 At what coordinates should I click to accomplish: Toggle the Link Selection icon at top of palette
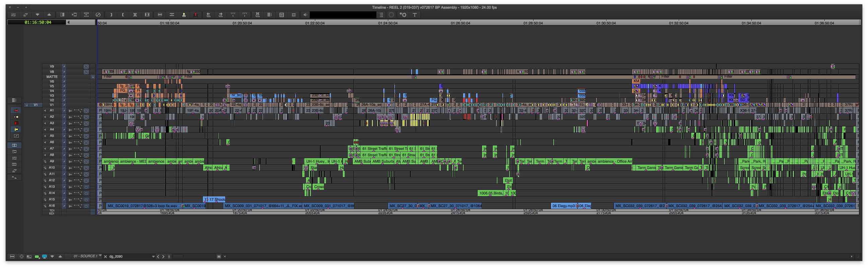point(14,100)
